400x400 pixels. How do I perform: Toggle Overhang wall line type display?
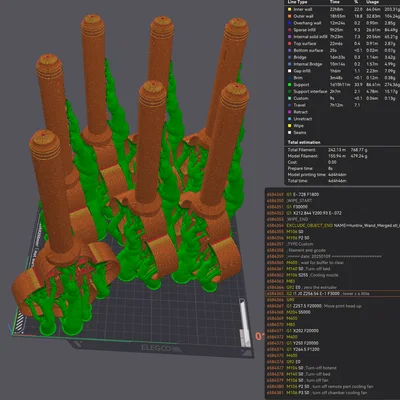tap(343, 23)
